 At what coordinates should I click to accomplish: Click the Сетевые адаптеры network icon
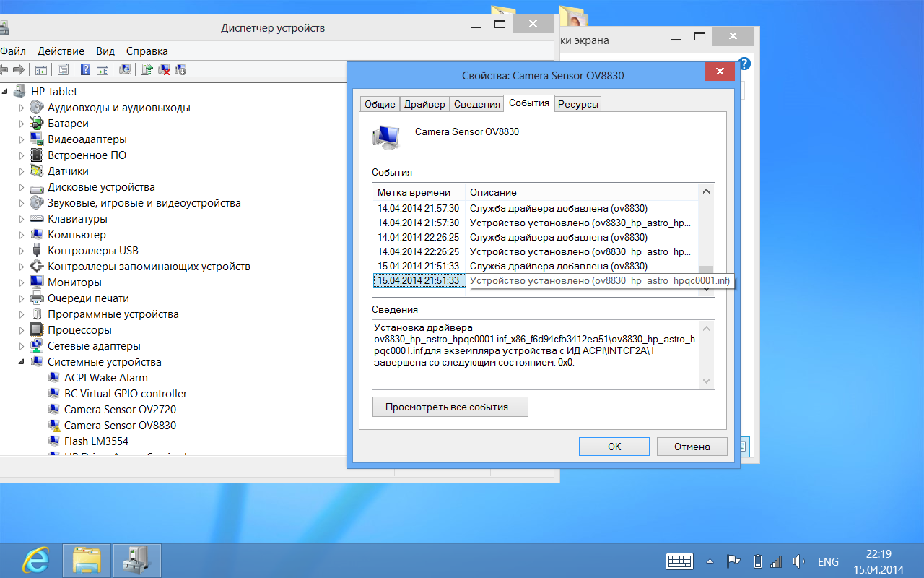pyautogui.click(x=37, y=346)
